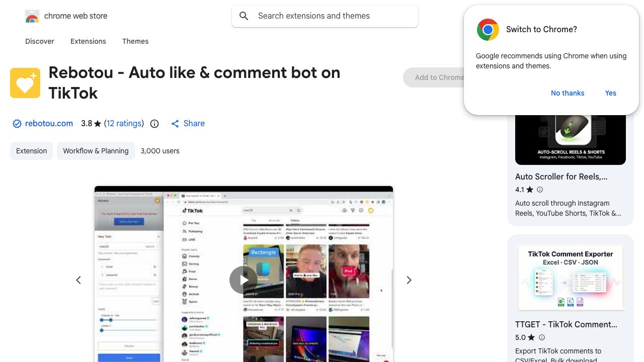Focus the Search extensions and themes field
The height and width of the screenshot is (362, 644).
pos(325,16)
